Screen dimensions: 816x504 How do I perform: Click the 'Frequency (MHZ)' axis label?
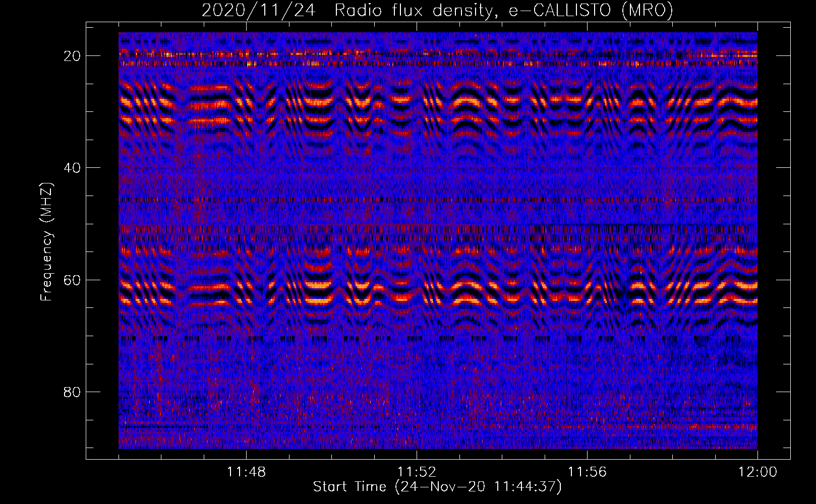tap(46, 242)
